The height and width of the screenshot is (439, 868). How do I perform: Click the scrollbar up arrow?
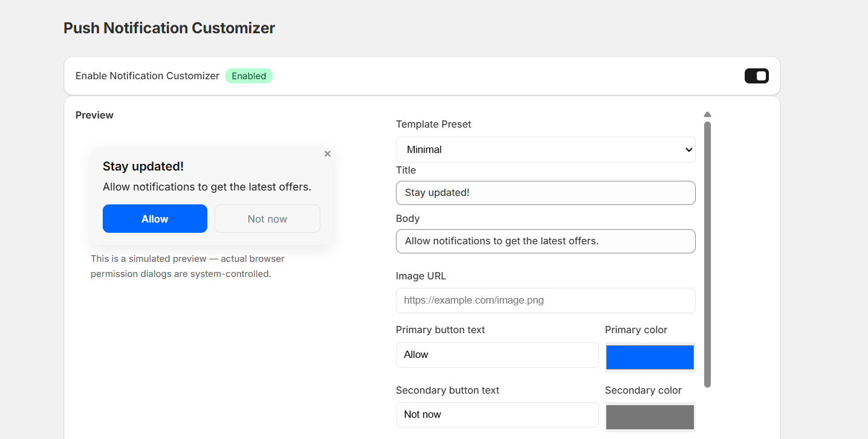[x=707, y=114]
